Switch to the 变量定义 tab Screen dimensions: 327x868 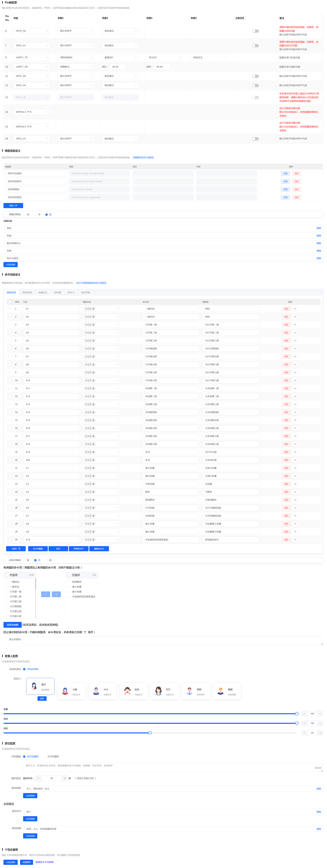pos(43,292)
